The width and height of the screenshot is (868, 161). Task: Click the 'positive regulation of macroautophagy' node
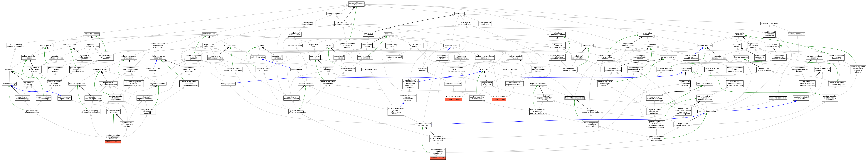click(33, 111)
